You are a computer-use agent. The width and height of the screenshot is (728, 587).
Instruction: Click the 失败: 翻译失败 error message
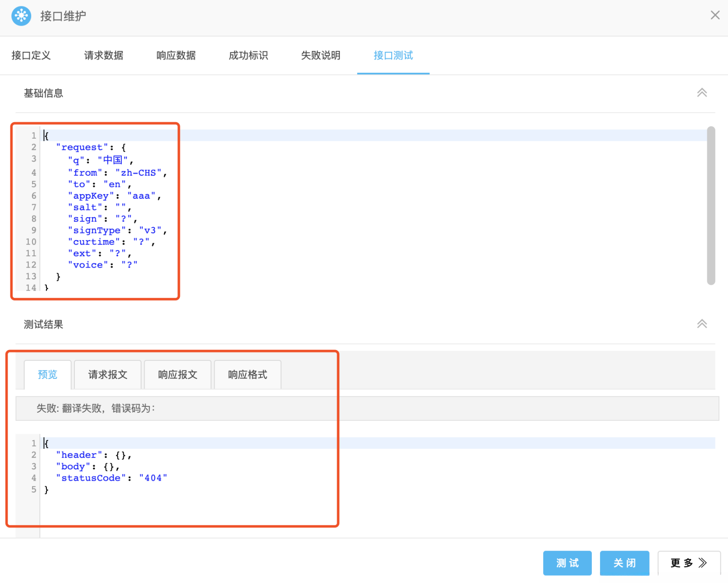point(96,408)
